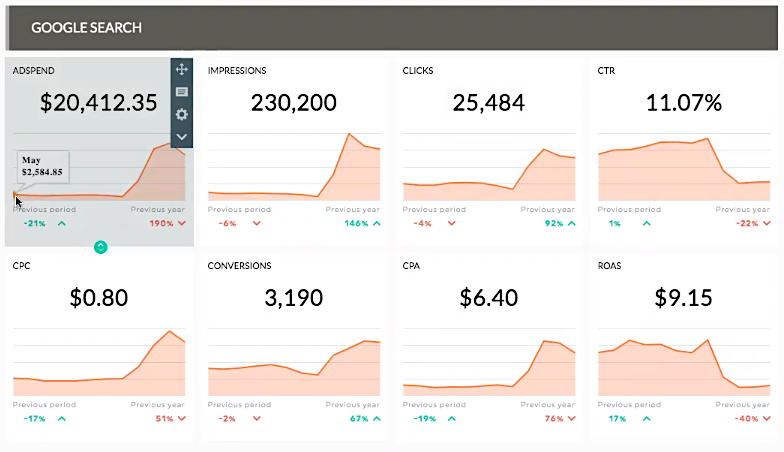Click the May data point on Adspend chart
The width and height of the screenshot is (784, 452).
coord(14,194)
